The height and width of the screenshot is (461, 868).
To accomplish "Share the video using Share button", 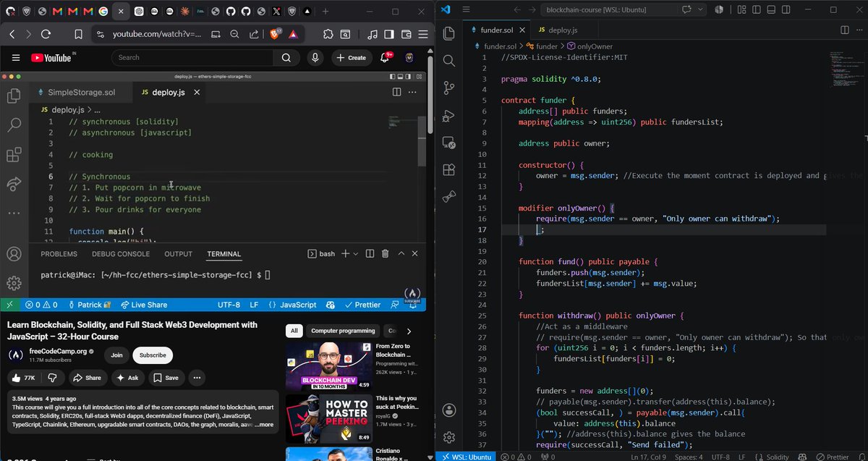I will (88, 378).
